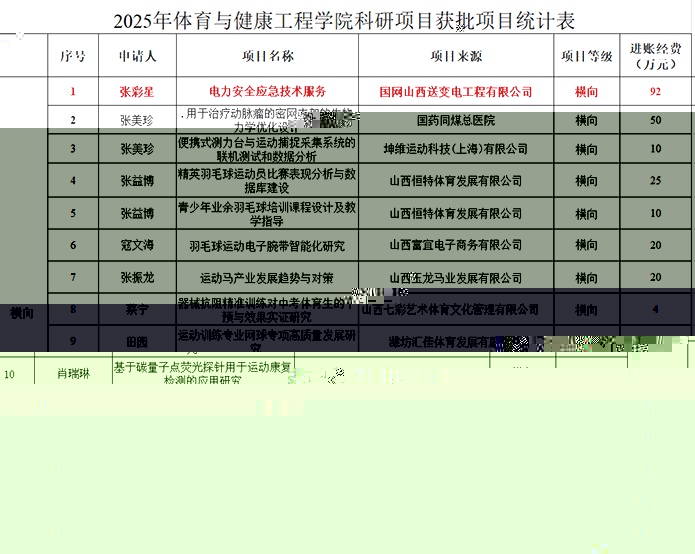
Task: Click project name 羽毛球运动电子腕带智能化研究
Action: [267, 245]
